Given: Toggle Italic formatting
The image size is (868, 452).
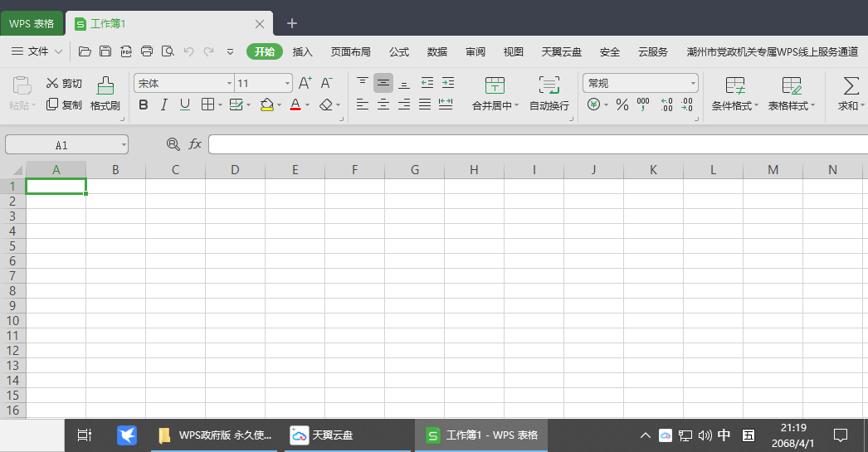Looking at the screenshot, I should point(163,104).
